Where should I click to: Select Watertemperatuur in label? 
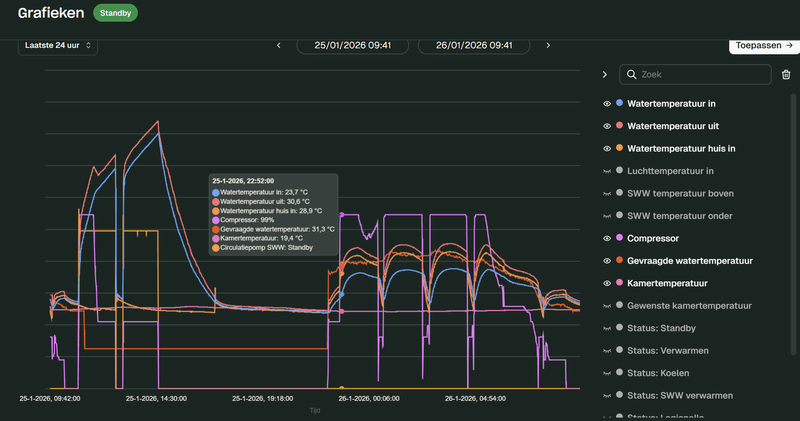671,104
